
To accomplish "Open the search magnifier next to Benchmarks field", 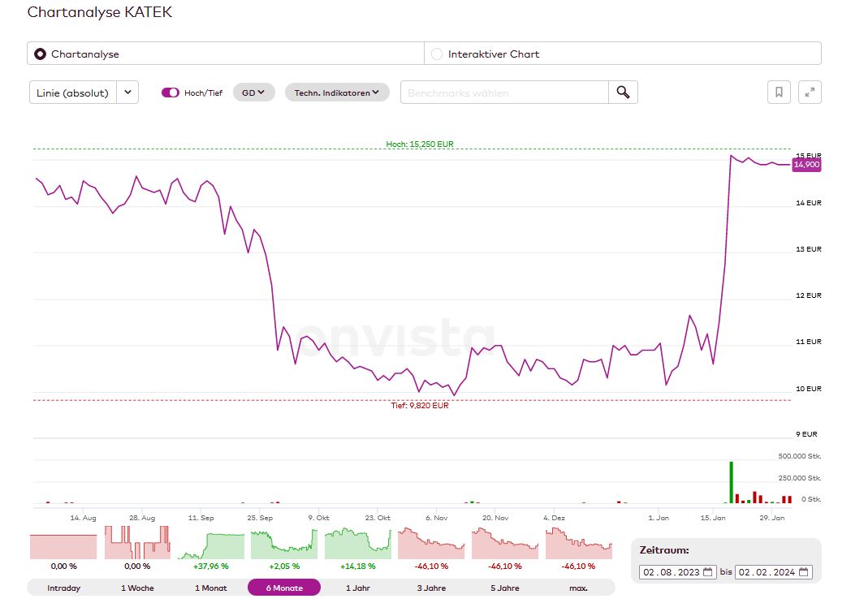I will coord(622,92).
